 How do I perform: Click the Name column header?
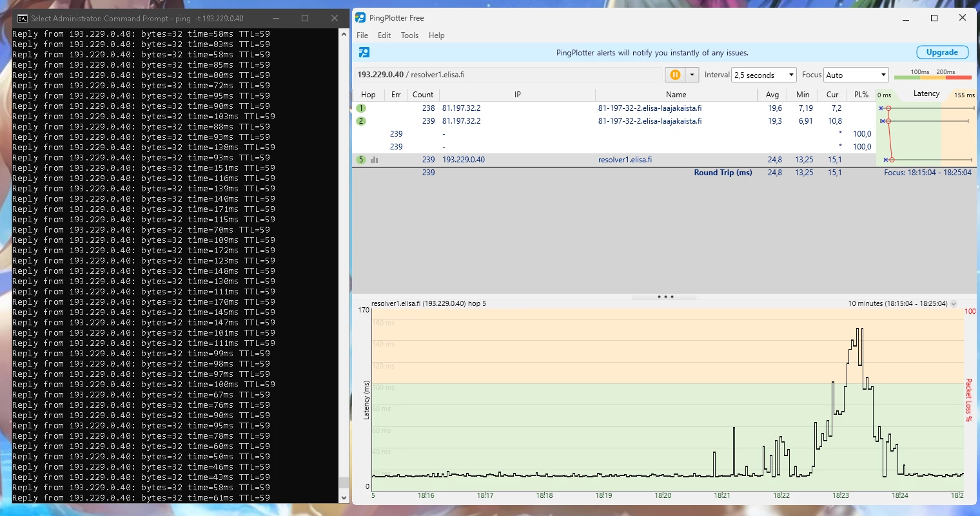click(x=676, y=95)
